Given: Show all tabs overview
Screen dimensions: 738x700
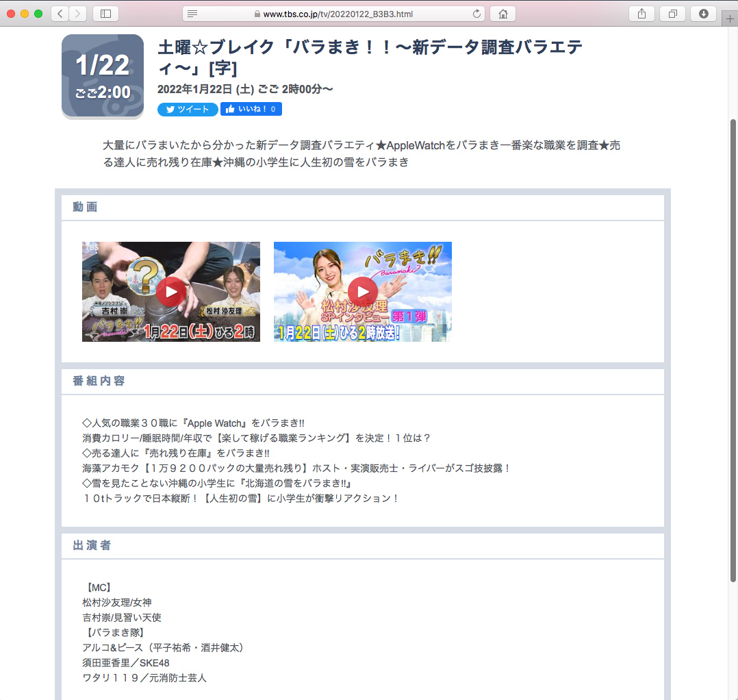Looking at the screenshot, I should 672,13.
